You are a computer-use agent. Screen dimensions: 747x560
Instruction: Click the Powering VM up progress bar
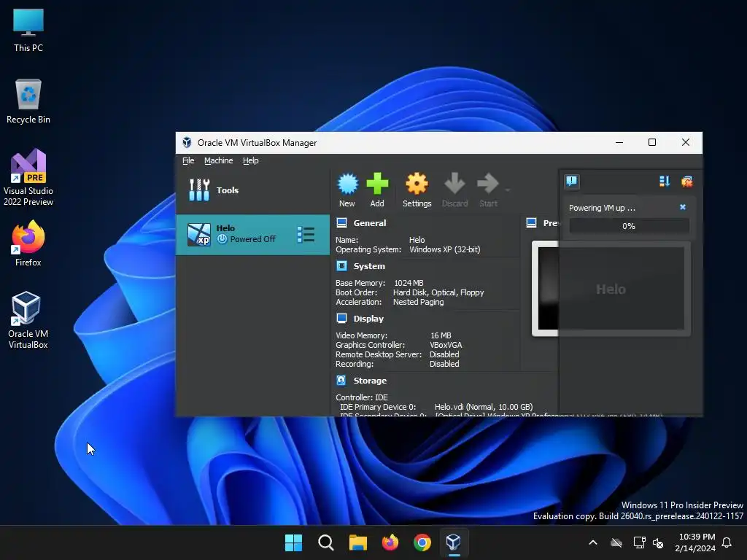[x=629, y=226]
